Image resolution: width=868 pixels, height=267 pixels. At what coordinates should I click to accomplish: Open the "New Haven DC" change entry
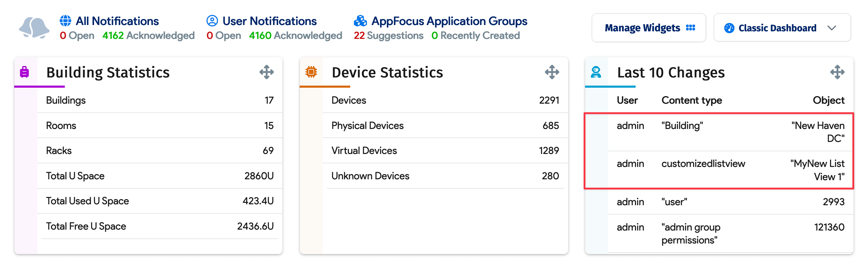(x=817, y=132)
